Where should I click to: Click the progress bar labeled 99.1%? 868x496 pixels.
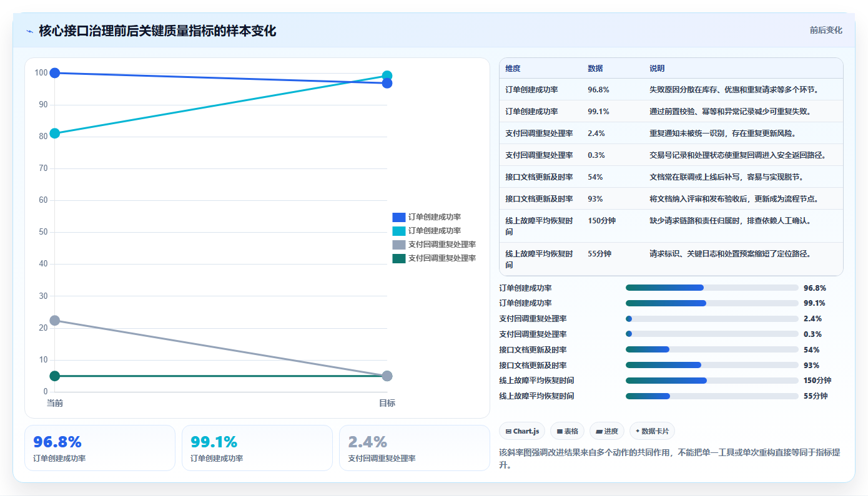point(712,303)
